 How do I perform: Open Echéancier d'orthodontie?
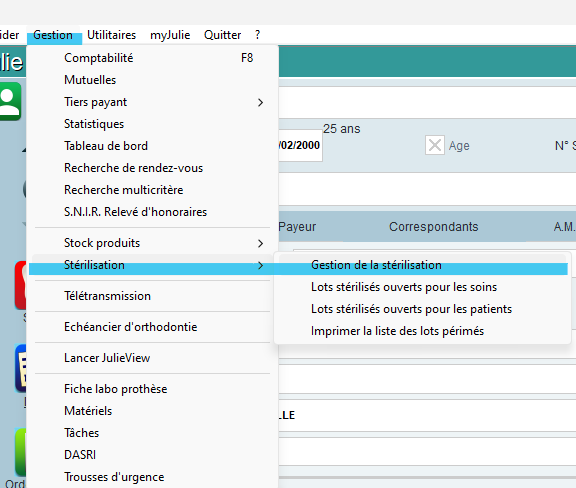coord(153,327)
